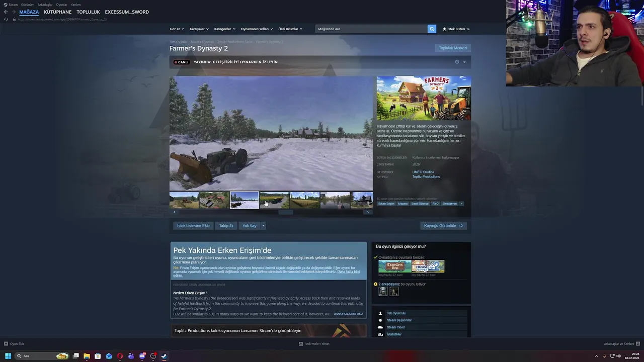Click the Yok Say button
Viewport: 644px width, 362px height.
point(250,226)
